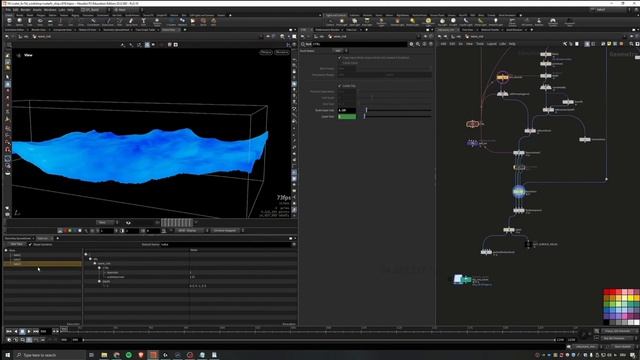Step to last frame button
This screenshot has width=640, height=360.
tap(36, 331)
